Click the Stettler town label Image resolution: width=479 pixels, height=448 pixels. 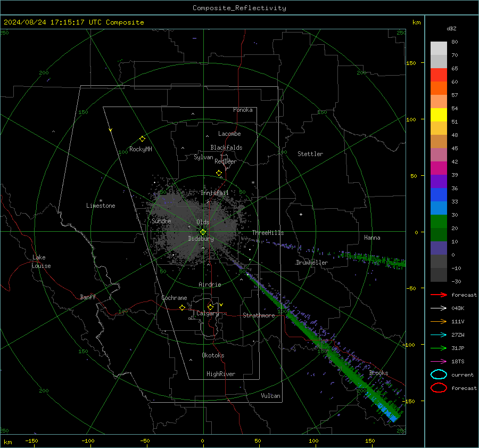310,154
